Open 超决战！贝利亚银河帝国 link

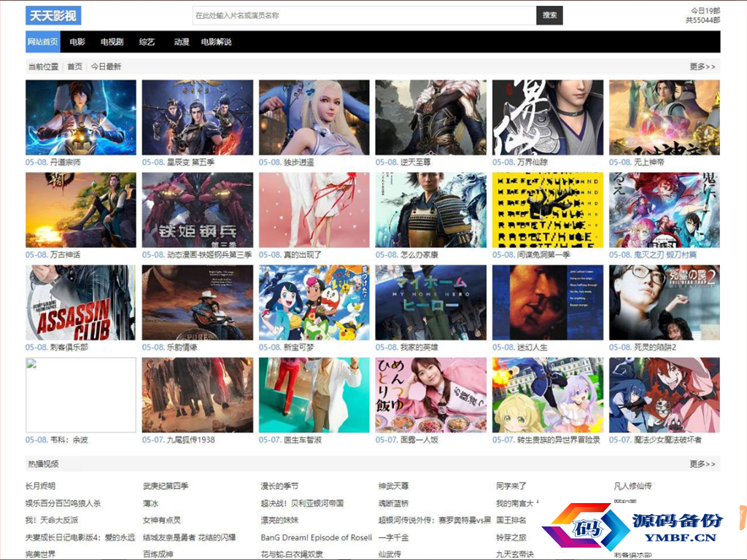tap(302, 503)
